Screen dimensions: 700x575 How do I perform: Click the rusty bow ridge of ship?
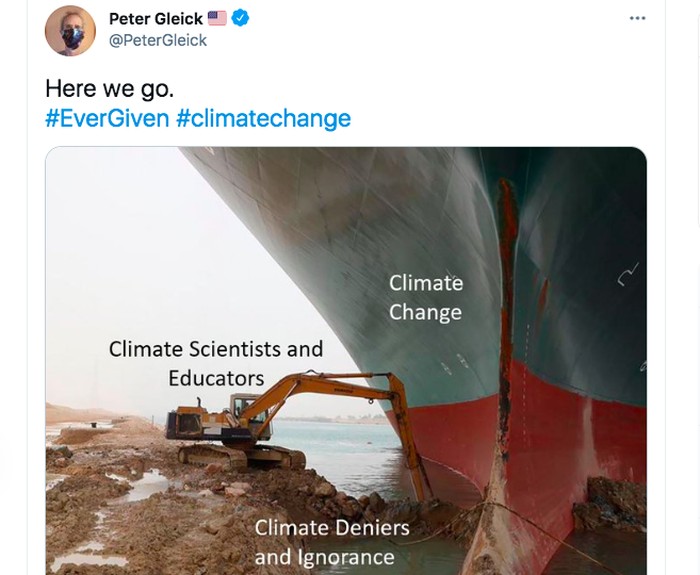[x=509, y=300]
